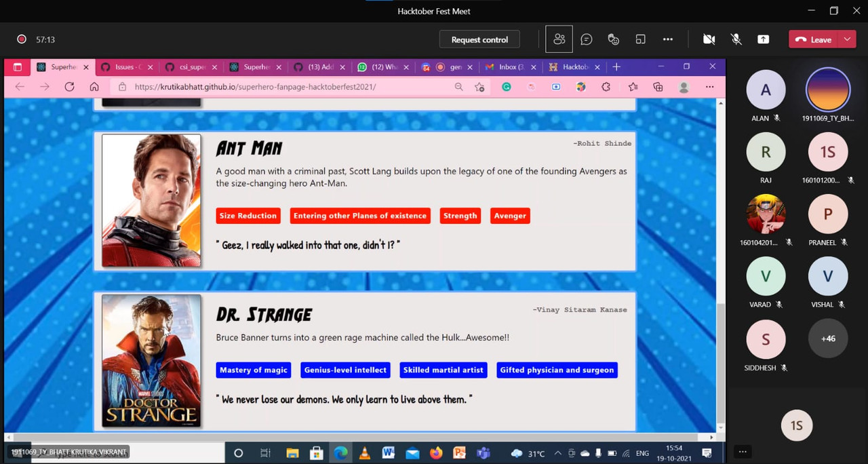Screen dimensions: 868x464
Task: Switch to the csi_super GitHub tab
Action: (191, 67)
